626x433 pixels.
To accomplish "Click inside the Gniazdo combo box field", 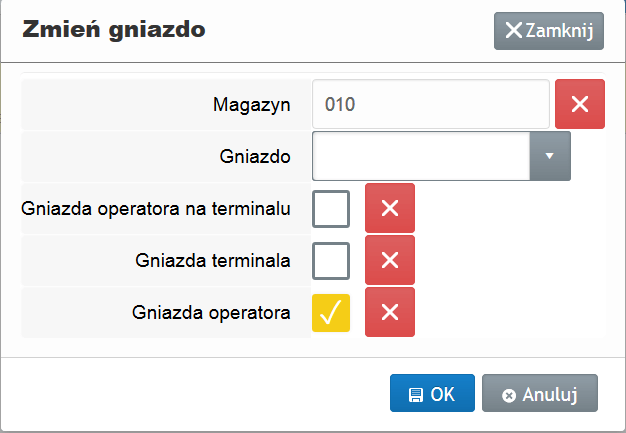I will (x=421, y=156).
